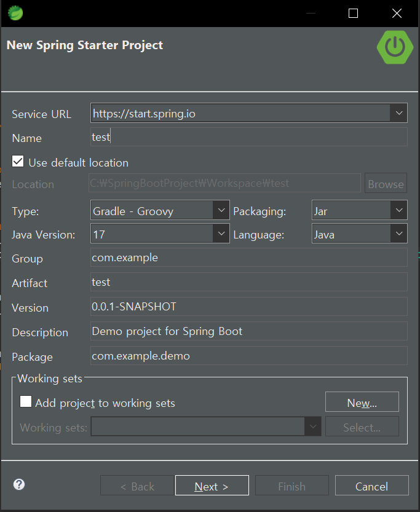
Task: Open the Language dropdown set to Java
Action: (398, 234)
